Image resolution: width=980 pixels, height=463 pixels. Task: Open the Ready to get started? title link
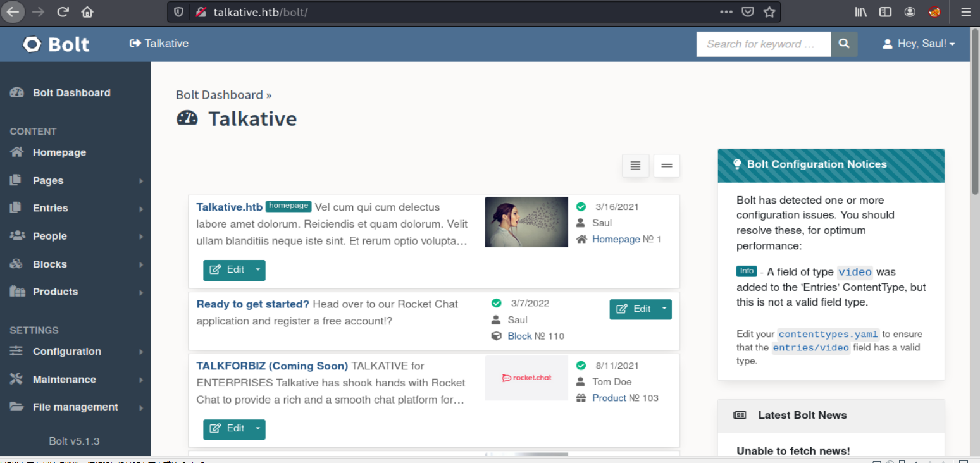(x=253, y=304)
